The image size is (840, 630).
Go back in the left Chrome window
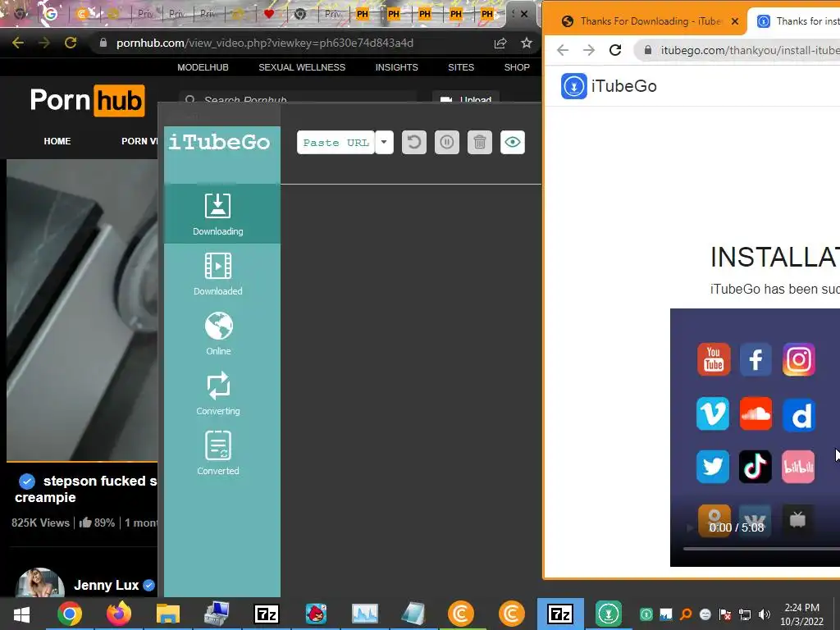coord(18,43)
